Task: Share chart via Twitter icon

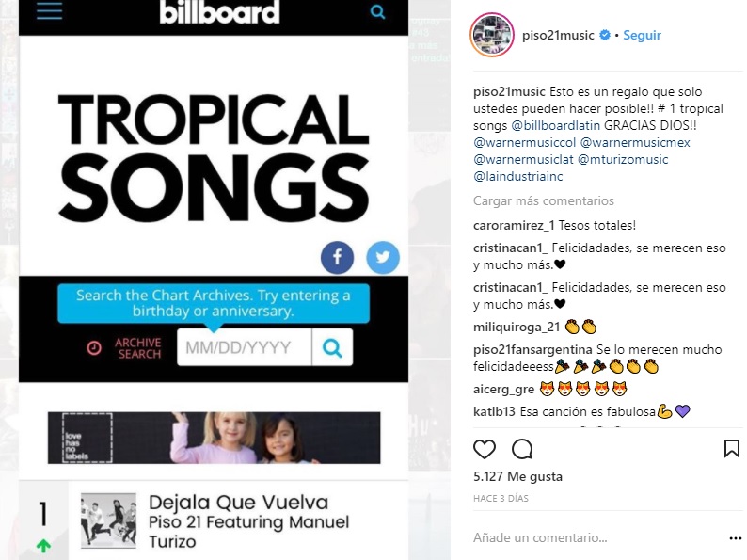Action: click(383, 257)
